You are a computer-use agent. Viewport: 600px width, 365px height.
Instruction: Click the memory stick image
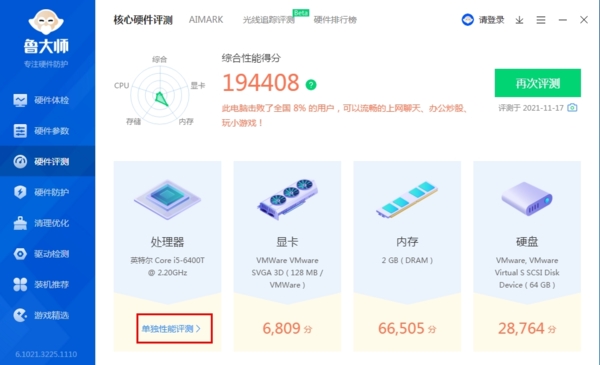(x=407, y=200)
